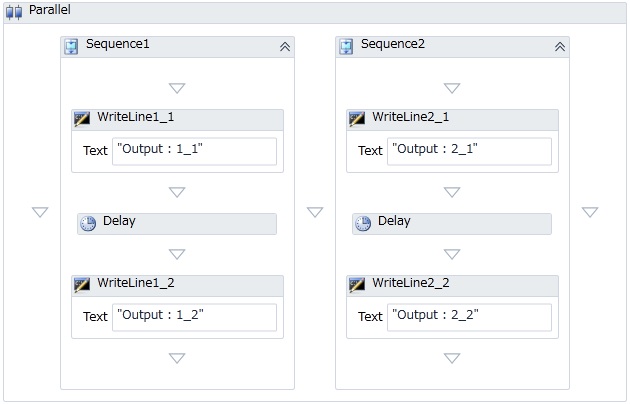Screen dimensions: 630x404
Task: Select the WriteLine2_2 pencil icon
Action: 357,285
